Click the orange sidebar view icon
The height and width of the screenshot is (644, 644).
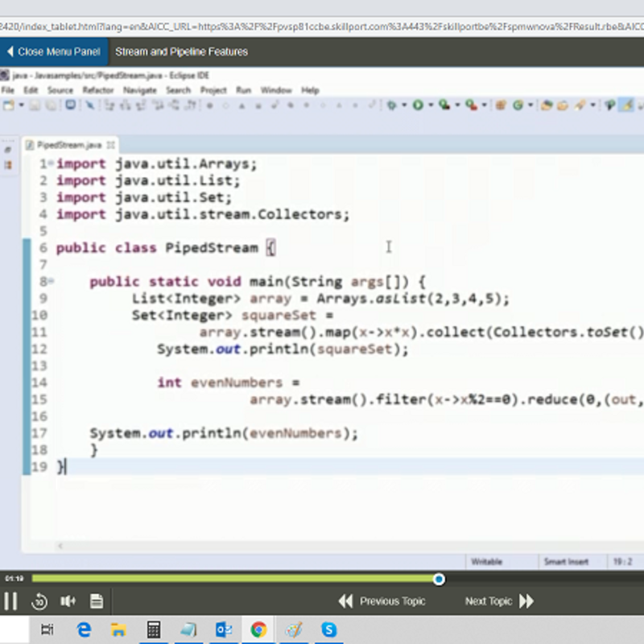(x=8, y=165)
